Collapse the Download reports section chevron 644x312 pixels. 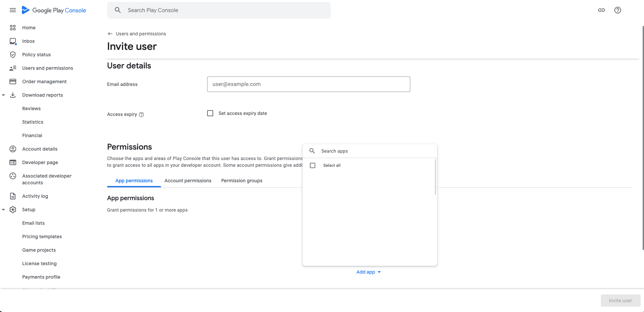click(4, 95)
